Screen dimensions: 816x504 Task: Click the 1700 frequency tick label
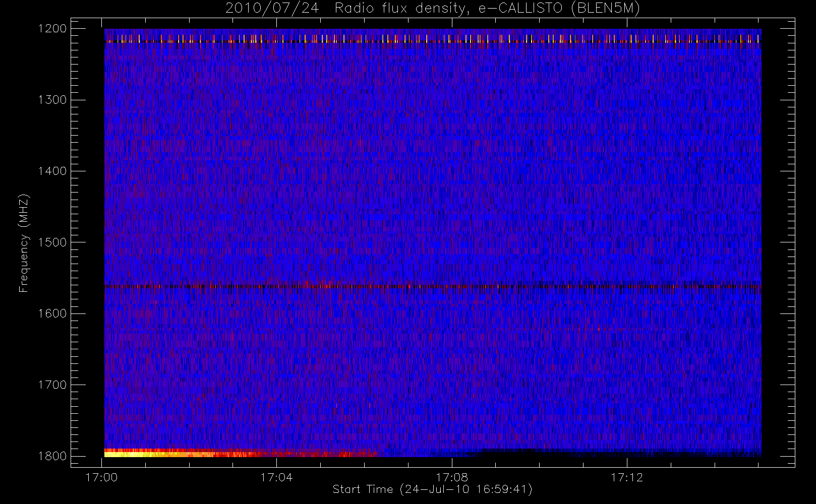tap(52, 385)
